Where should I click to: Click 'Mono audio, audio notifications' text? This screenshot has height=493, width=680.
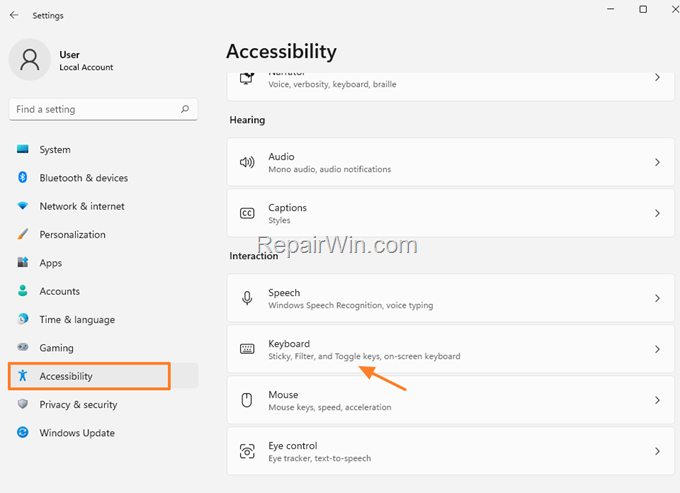pos(330,169)
